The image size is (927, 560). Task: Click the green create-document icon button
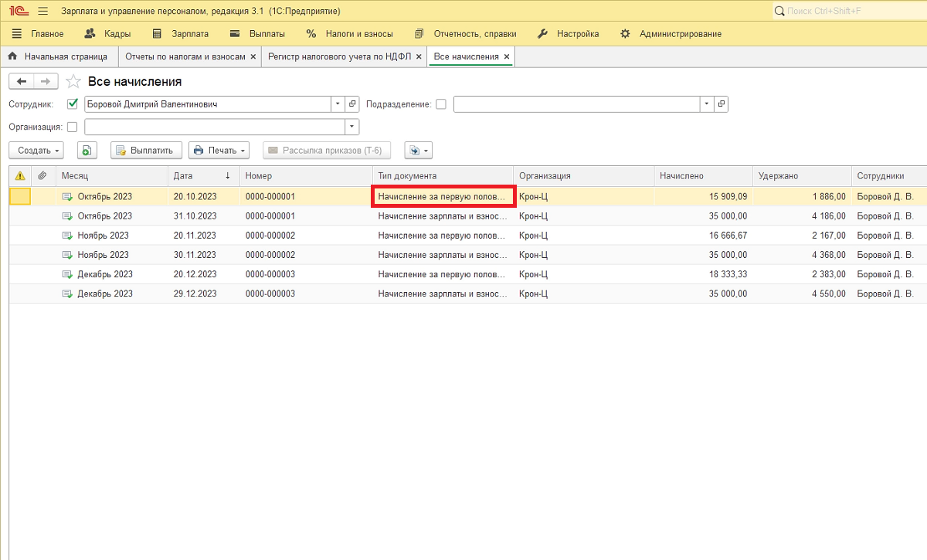tap(87, 151)
